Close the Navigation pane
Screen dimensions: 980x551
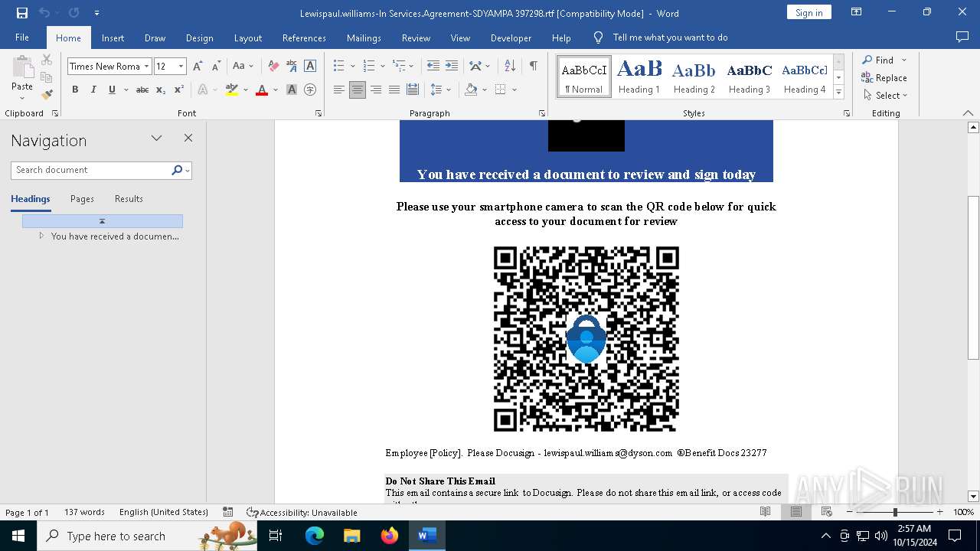(x=188, y=139)
